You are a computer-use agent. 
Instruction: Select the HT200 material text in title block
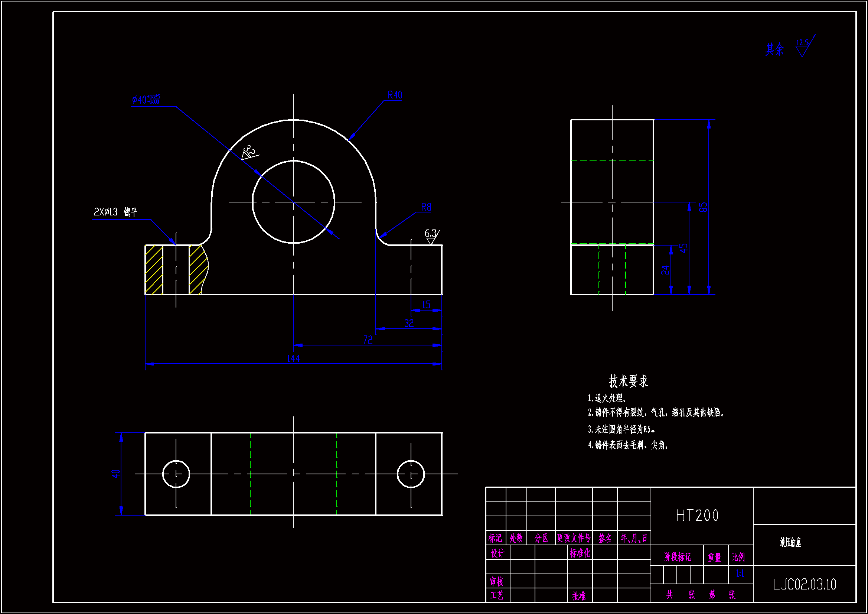click(x=697, y=516)
